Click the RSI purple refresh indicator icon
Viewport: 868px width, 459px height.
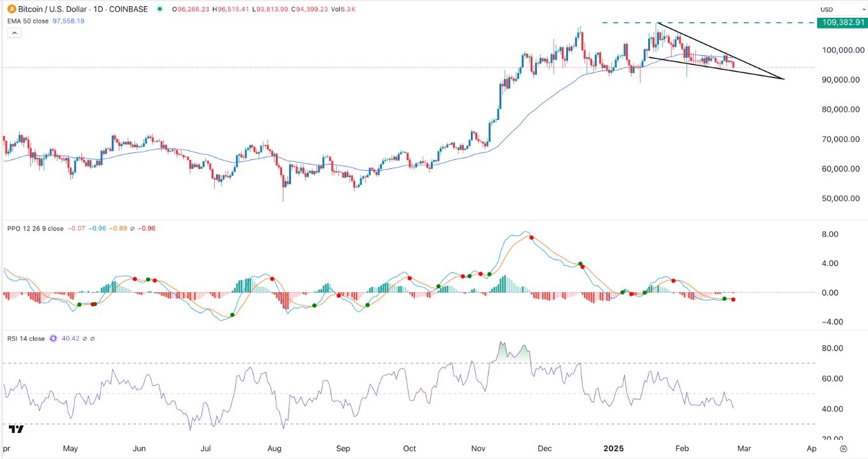click(x=53, y=339)
